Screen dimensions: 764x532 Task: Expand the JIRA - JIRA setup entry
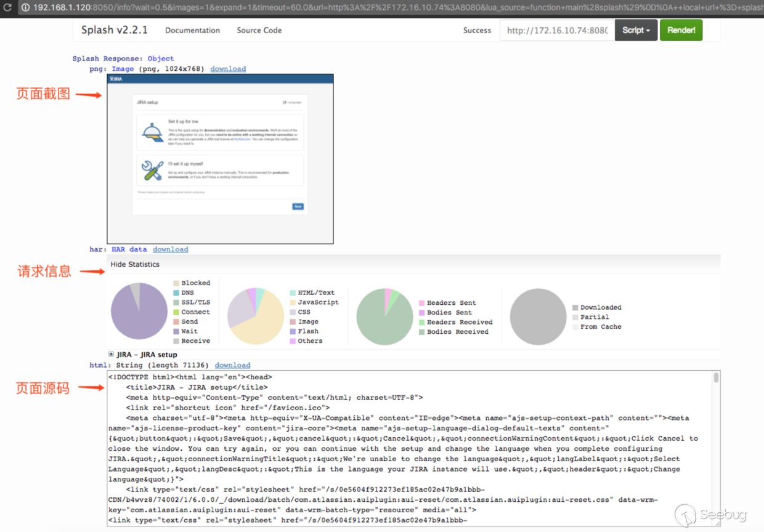click(x=111, y=355)
